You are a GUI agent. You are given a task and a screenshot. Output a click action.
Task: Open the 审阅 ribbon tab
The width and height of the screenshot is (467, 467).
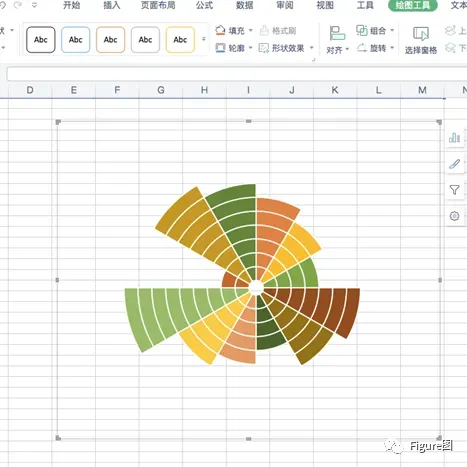pyautogui.click(x=285, y=5)
